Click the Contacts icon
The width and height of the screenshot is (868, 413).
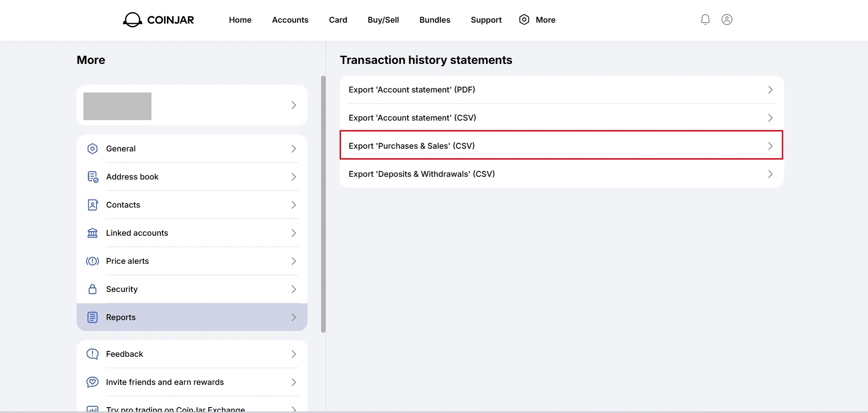93,205
